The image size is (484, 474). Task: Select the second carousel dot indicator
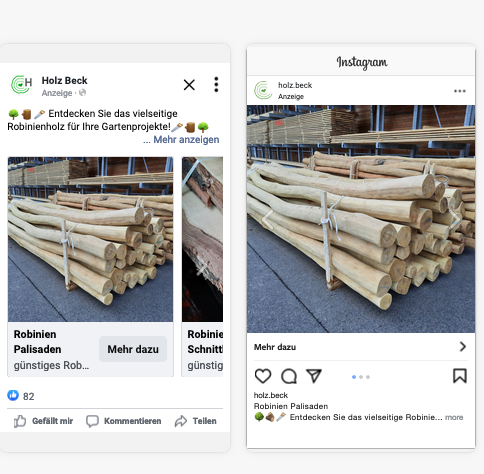click(361, 377)
